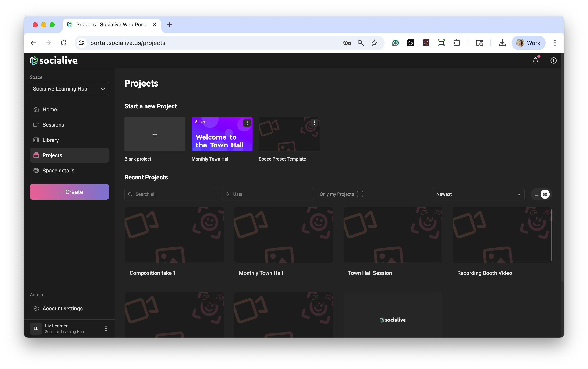Open Account settings link
Screen dimensions: 588x369
[x=63, y=309]
